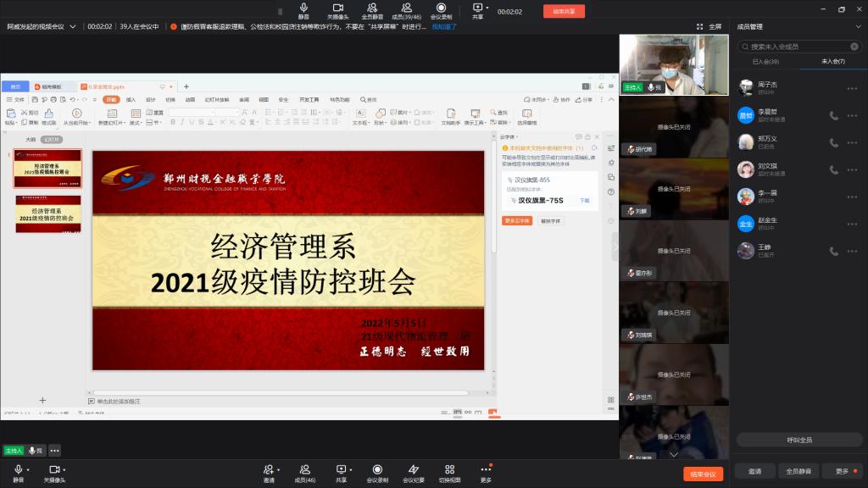868x488 pixels.
Task: Select the WPS Home (开始) ribbon tab
Action: pyautogui.click(x=111, y=100)
